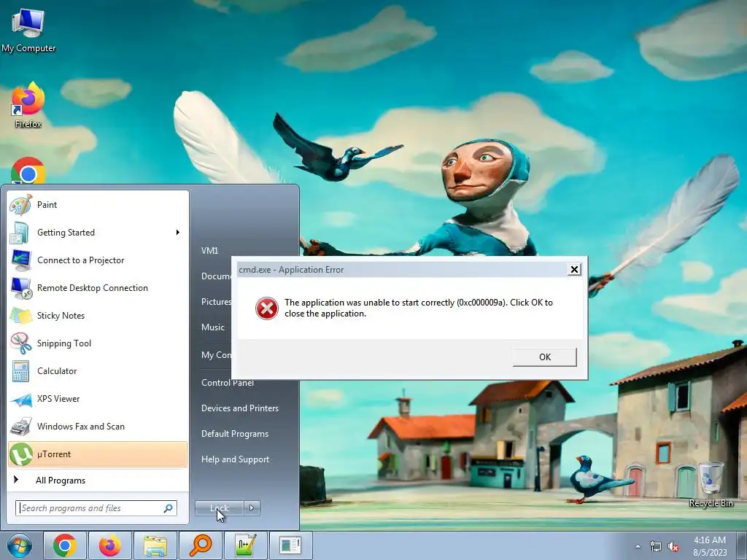Click the µTorrent icon in Start menu
This screenshot has height=560, width=747.
(20, 454)
